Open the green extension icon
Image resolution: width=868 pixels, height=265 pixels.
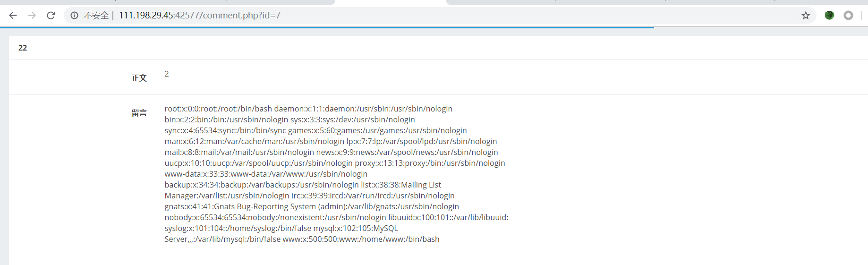pyautogui.click(x=829, y=16)
